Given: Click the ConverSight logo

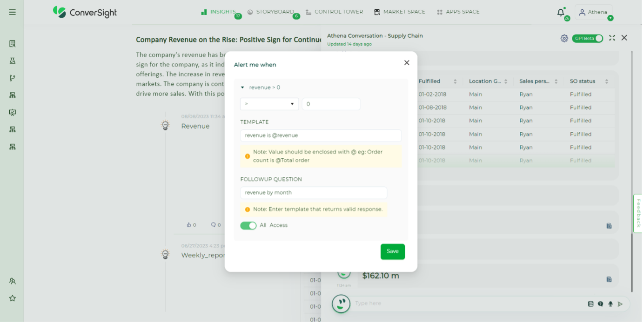Looking at the screenshot, I should tap(85, 12).
